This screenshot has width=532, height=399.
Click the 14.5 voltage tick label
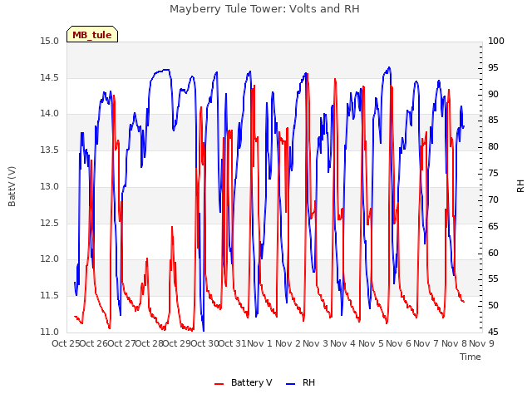tap(49, 77)
